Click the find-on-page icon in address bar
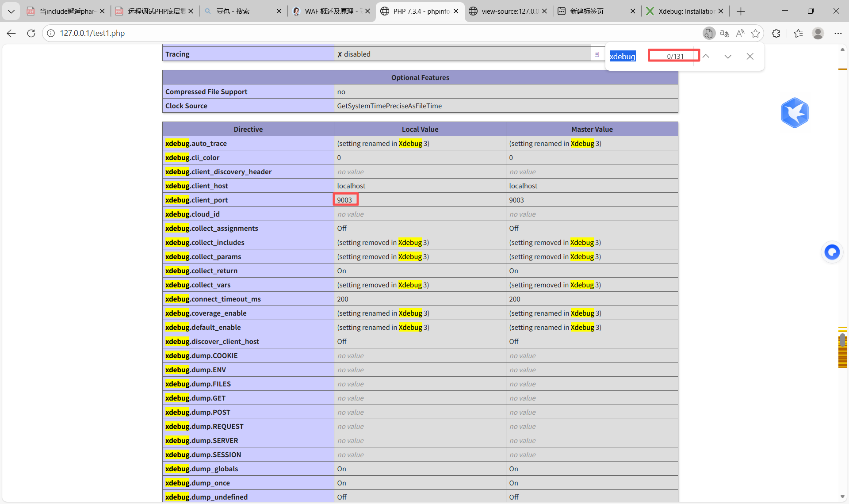 point(709,33)
